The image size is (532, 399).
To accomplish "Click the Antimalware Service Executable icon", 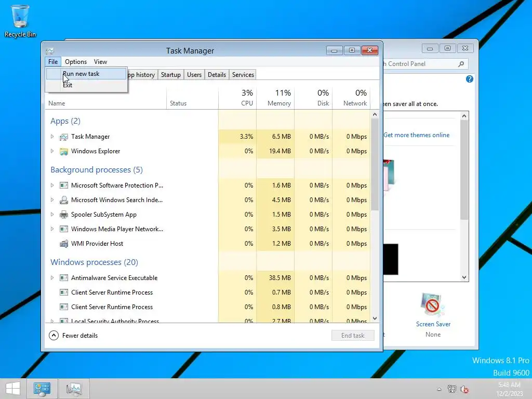I will click(64, 278).
